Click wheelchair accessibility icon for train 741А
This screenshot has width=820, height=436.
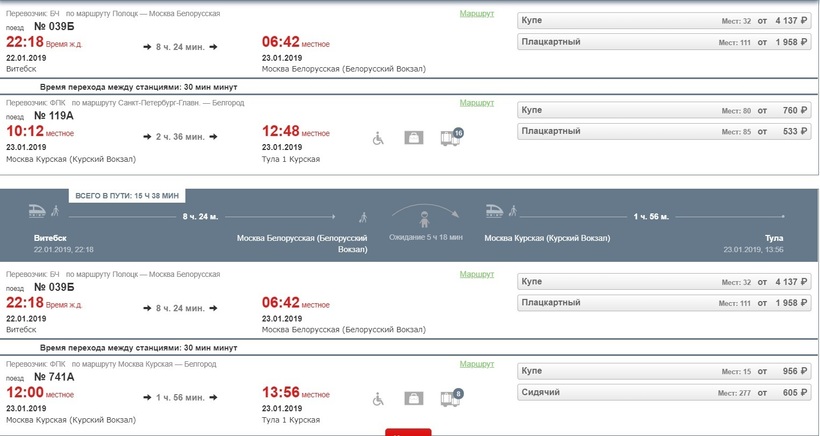click(x=378, y=399)
